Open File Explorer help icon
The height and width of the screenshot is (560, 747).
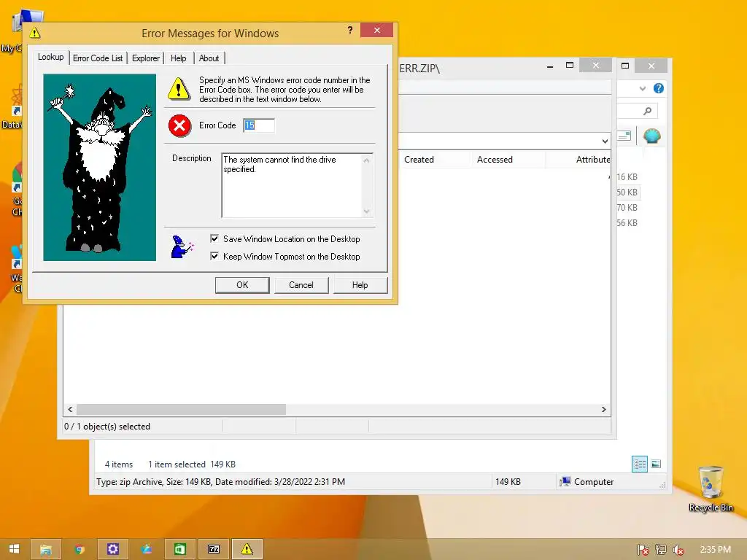[x=659, y=88]
